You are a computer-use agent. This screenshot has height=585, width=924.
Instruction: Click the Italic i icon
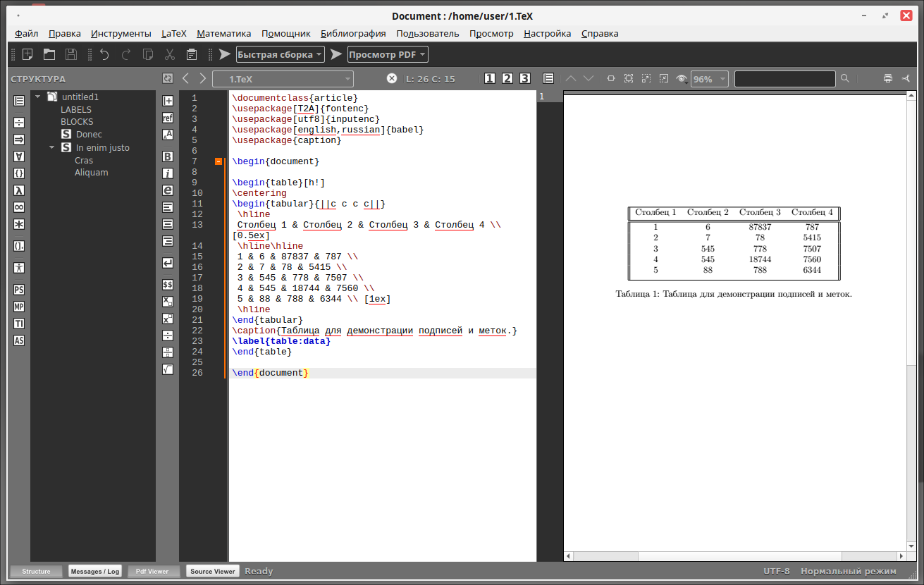coord(168,173)
